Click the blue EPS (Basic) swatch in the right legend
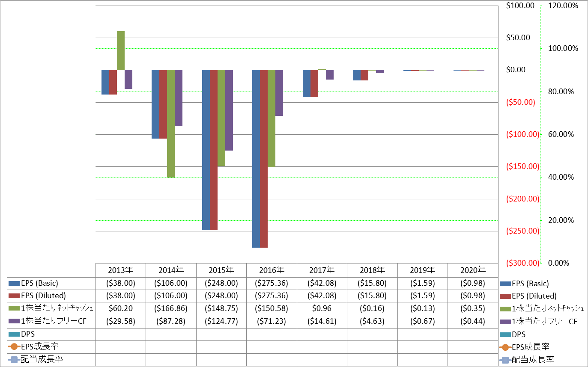 [505, 283]
